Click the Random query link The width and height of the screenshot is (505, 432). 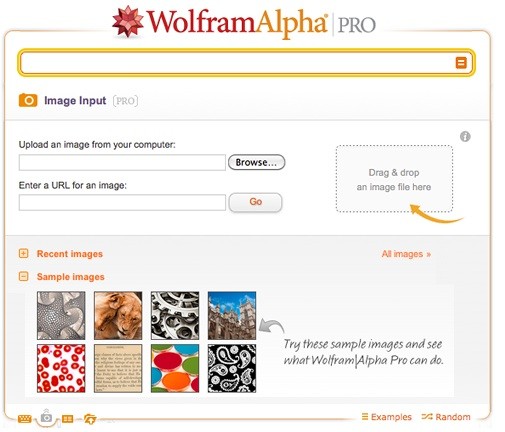pos(446,417)
